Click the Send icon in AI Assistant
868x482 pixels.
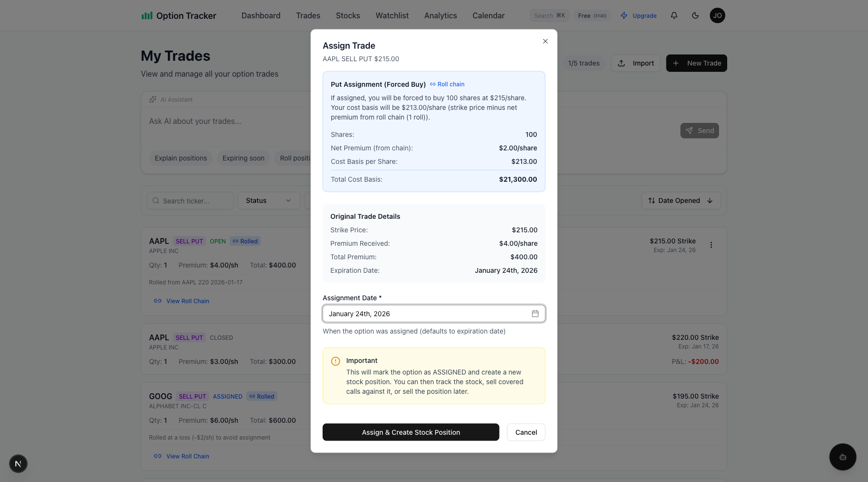[689, 130]
